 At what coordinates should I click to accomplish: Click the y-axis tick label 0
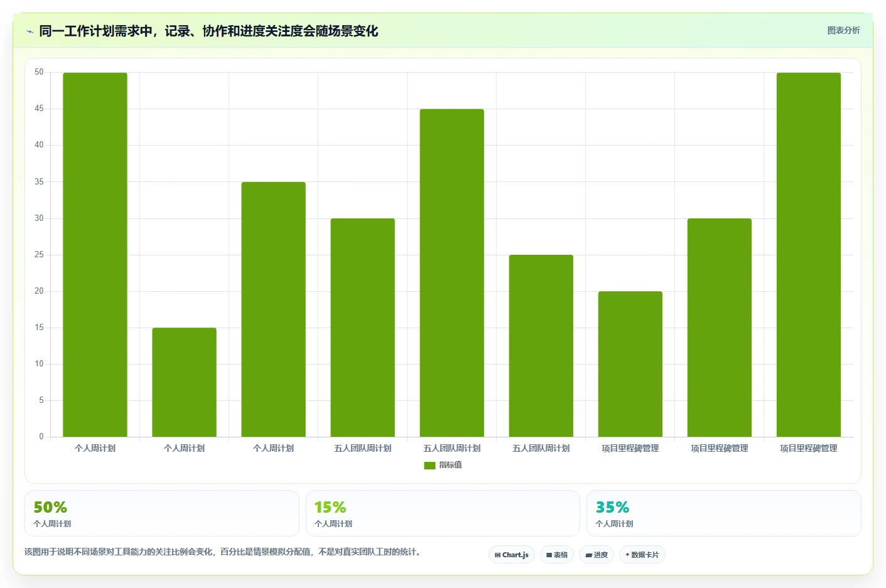pyautogui.click(x=41, y=437)
